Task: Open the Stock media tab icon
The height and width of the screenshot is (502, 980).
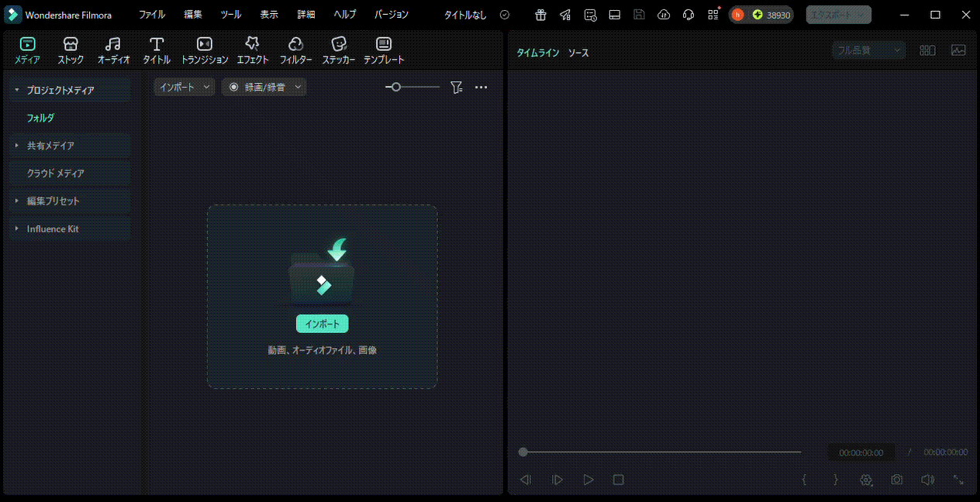Action: 71,45
